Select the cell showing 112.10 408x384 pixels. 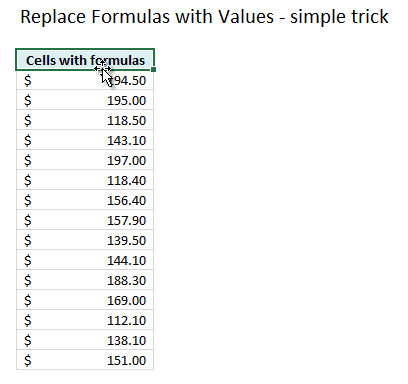(x=85, y=320)
